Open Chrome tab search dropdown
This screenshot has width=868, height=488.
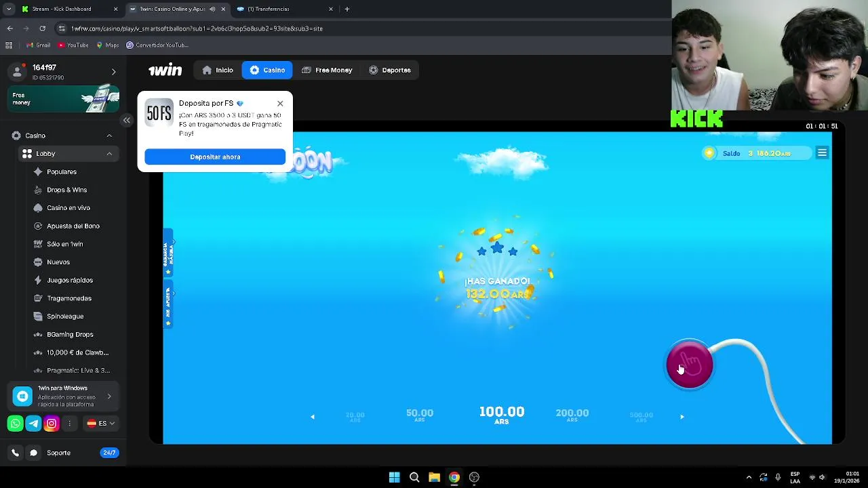[x=9, y=9]
